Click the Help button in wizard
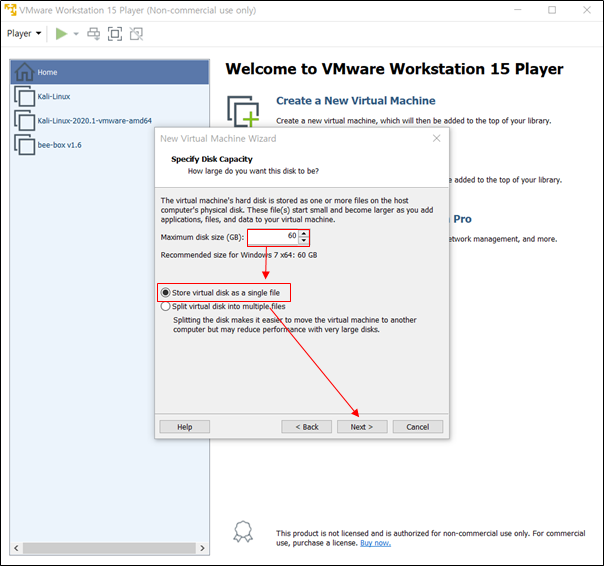The height and width of the screenshot is (566, 604). point(185,427)
